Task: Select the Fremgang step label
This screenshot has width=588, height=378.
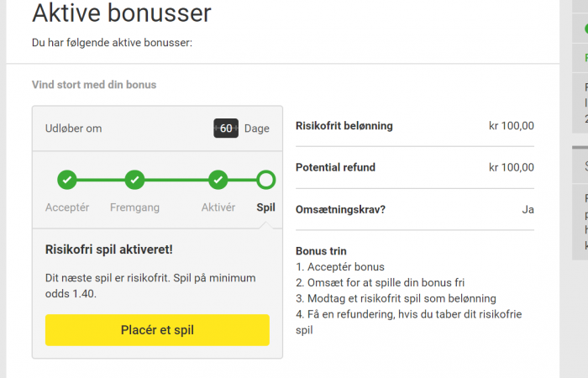Action: (x=134, y=207)
